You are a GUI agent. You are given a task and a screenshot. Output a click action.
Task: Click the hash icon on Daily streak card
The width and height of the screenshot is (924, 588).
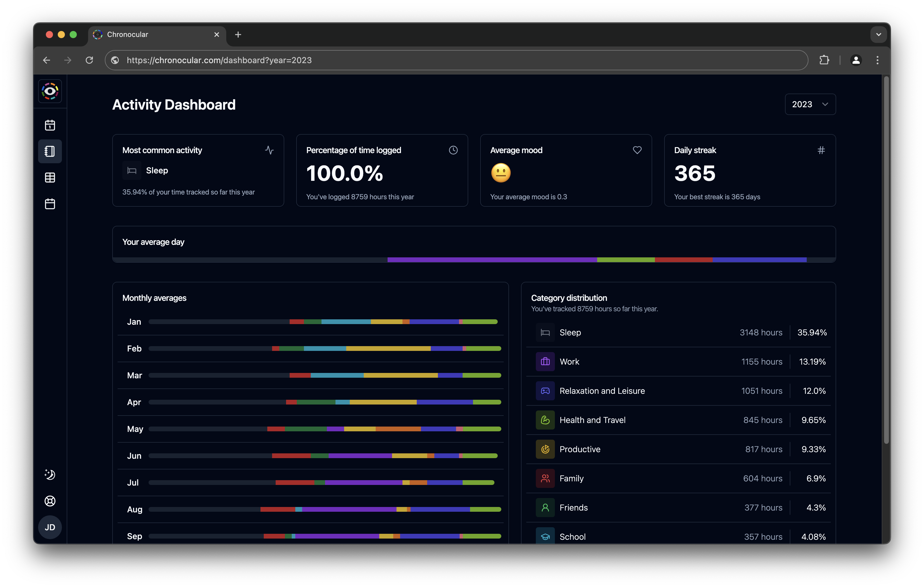[821, 150]
